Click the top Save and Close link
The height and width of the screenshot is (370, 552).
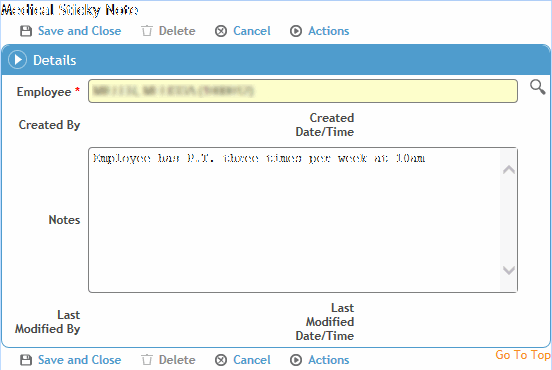point(80,31)
